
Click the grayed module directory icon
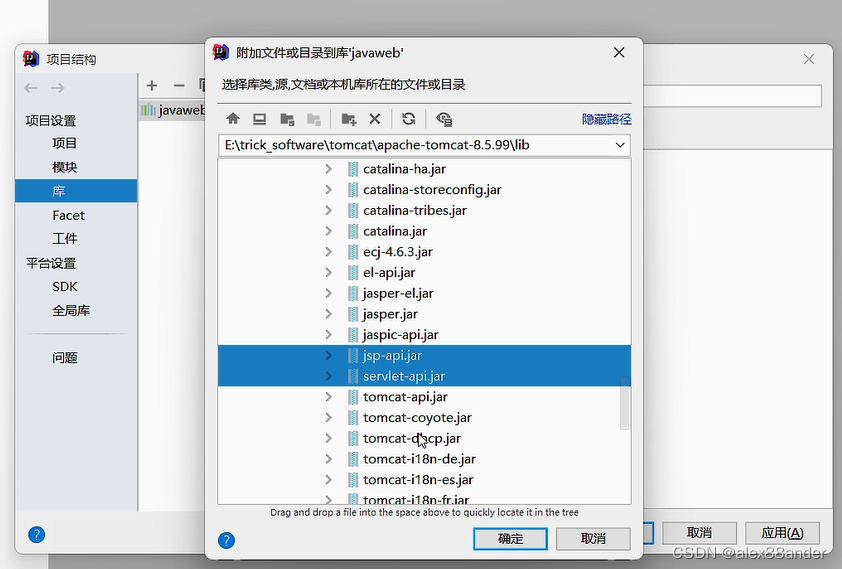pyautogui.click(x=314, y=119)
